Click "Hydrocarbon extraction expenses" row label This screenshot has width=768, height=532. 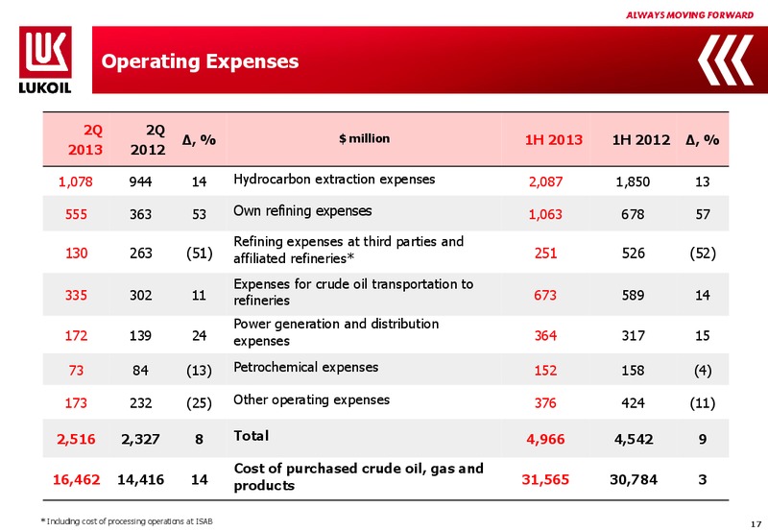(334, 180)
